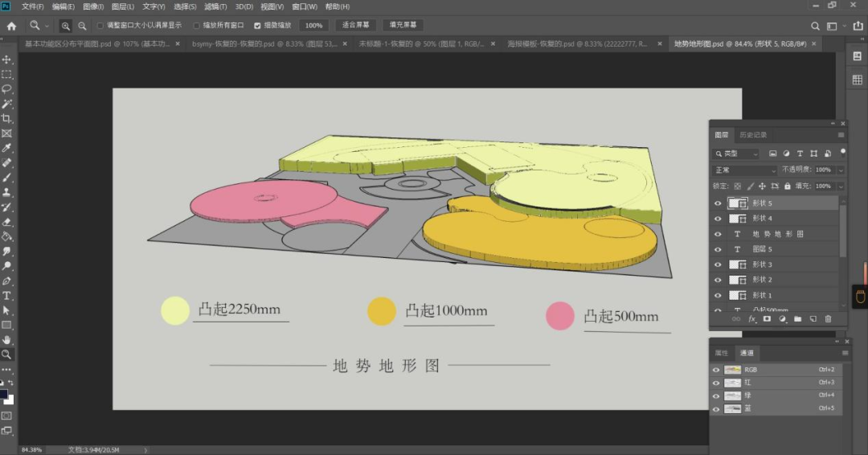Uncheck the 细微缩放 checkbox
868x455 pixels.
click(x=257, y=26)
